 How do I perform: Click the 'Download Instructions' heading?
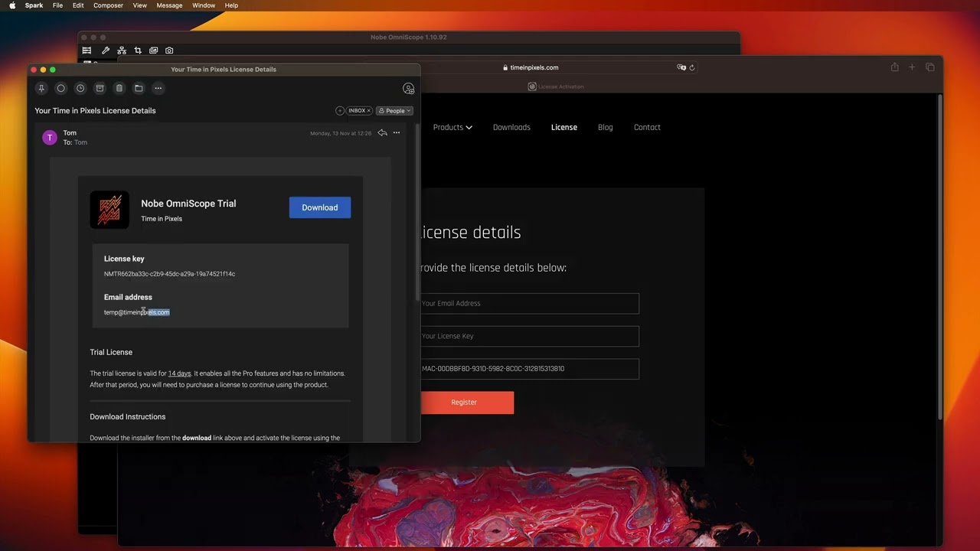tap(128, 417)
